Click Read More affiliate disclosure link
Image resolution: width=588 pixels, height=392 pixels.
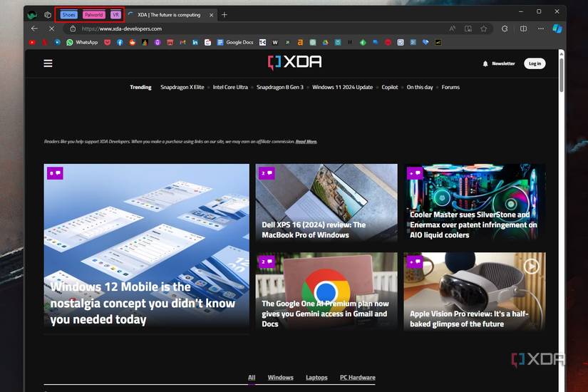click(306, 141)
